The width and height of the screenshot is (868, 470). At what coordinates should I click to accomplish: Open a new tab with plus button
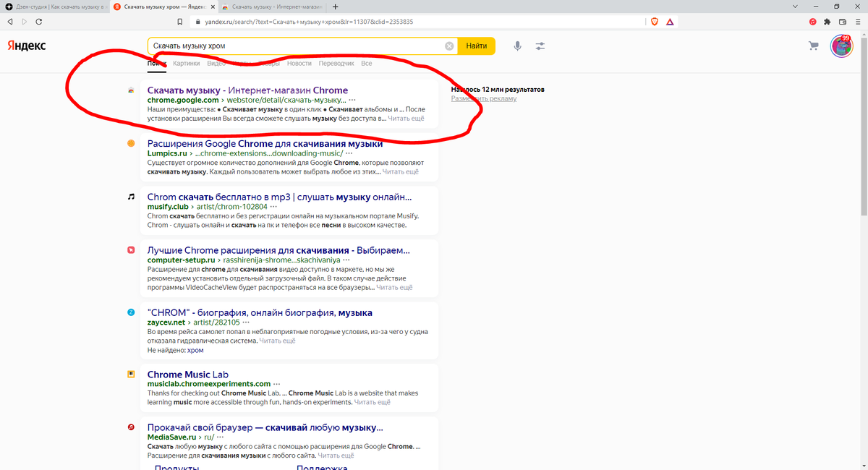[335, 7]
